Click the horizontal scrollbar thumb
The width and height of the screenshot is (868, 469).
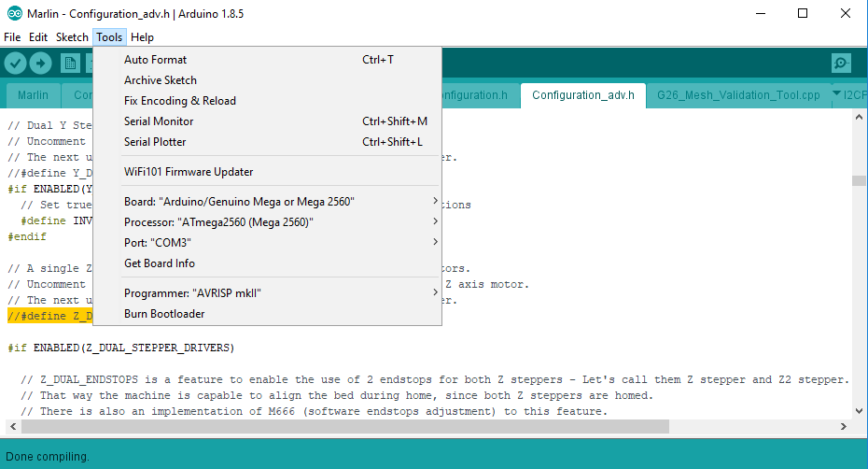tap(345, 426)
